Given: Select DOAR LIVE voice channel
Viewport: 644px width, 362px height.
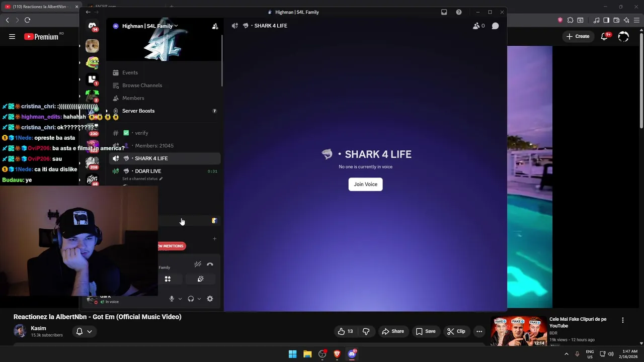Looking at the screenshot, I should click(165, 171).
